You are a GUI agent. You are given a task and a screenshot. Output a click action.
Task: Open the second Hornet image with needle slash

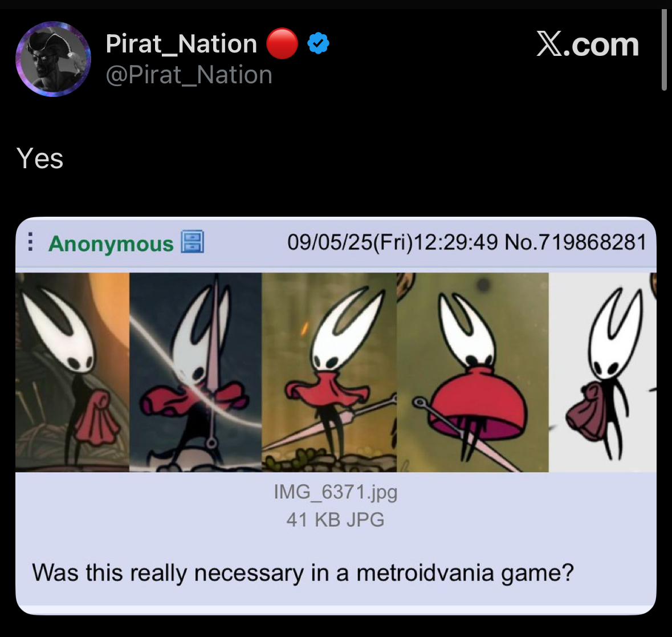[196, 372]
